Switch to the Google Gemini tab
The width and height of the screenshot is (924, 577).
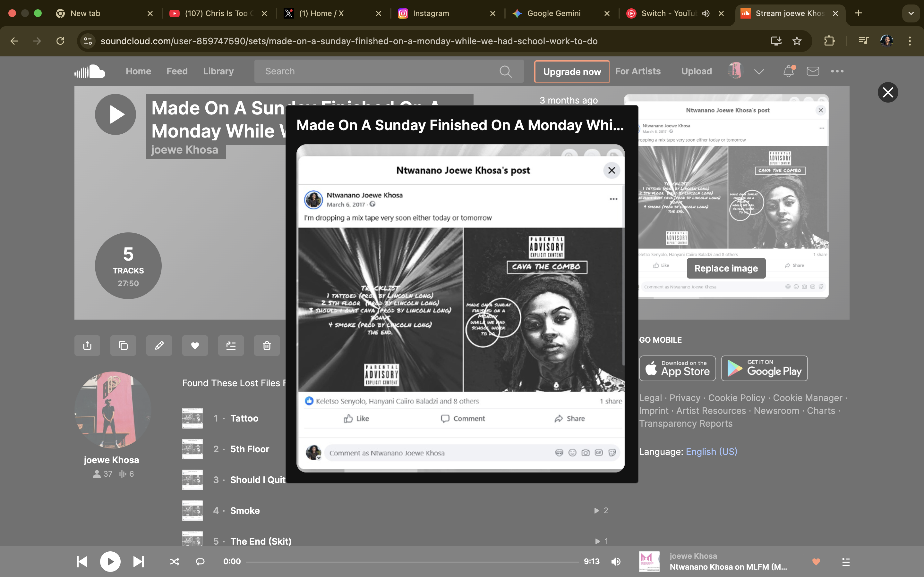553,13
